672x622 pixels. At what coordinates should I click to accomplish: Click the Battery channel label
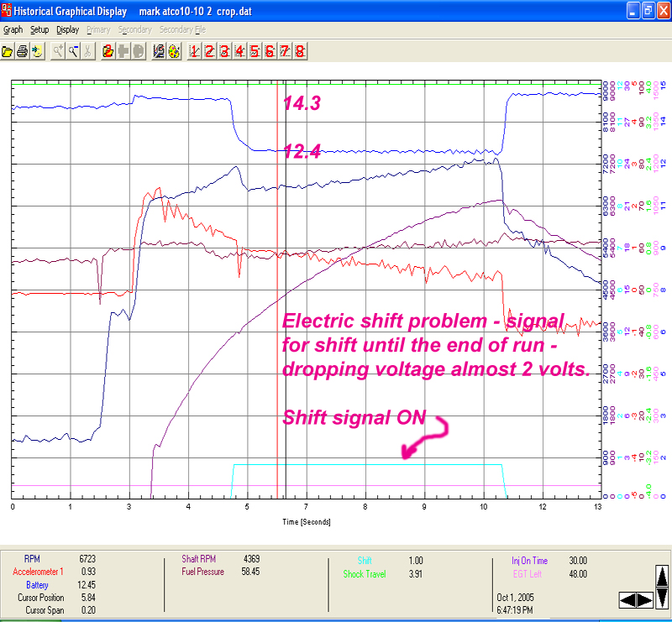36,584
